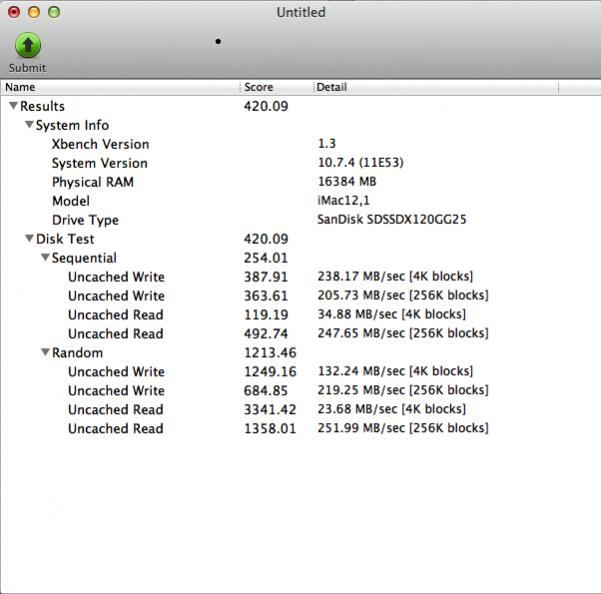
Task: Click the Xbench version detail 1.3
Action: click(x=327, y=144)
